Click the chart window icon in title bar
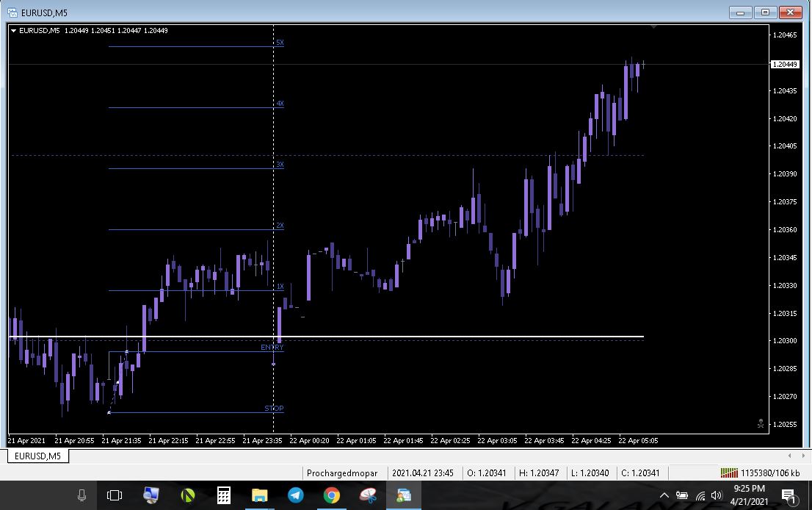This screenshot has width=812, height=510. coord(12,12)
